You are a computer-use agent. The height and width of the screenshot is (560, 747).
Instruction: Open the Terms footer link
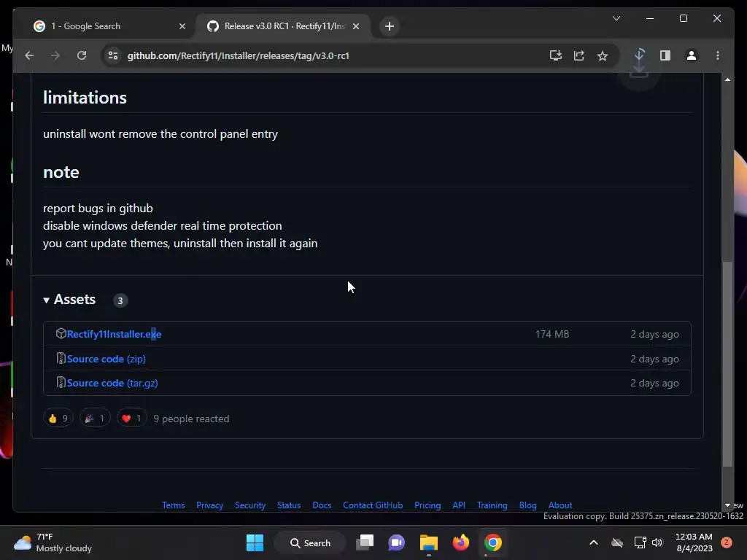(173, 505)
